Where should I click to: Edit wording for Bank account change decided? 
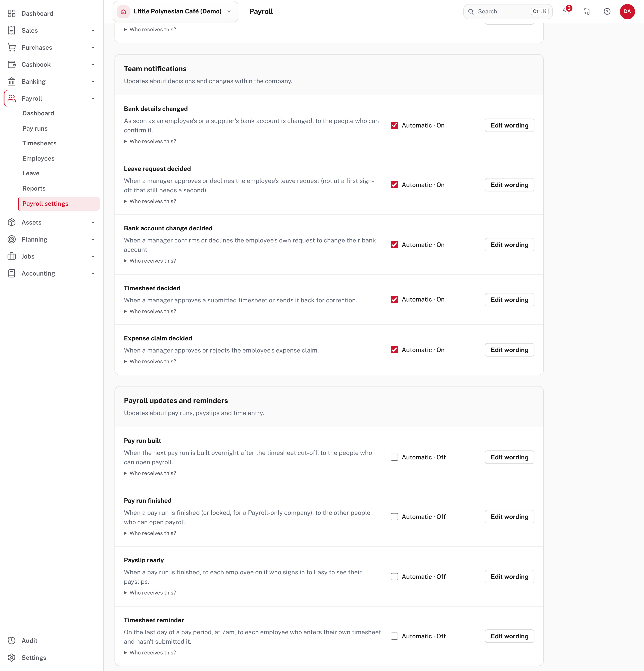pyautogui.click(x=509, y=245)
